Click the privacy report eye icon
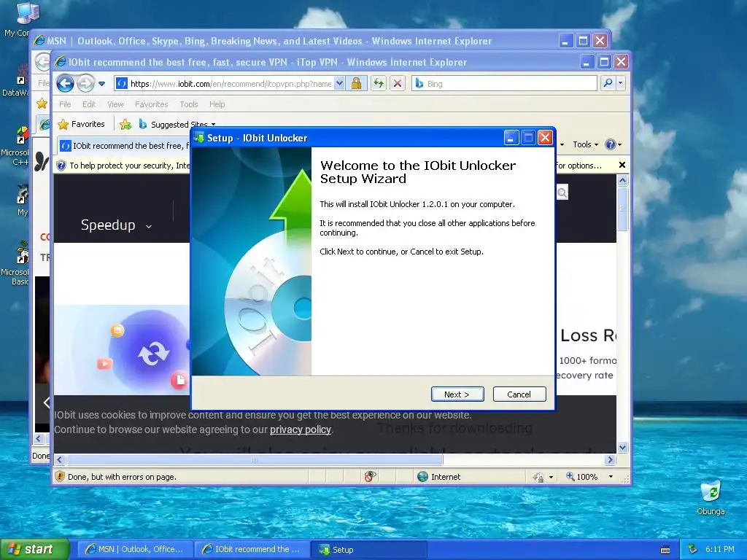 (x=370, y=476)
